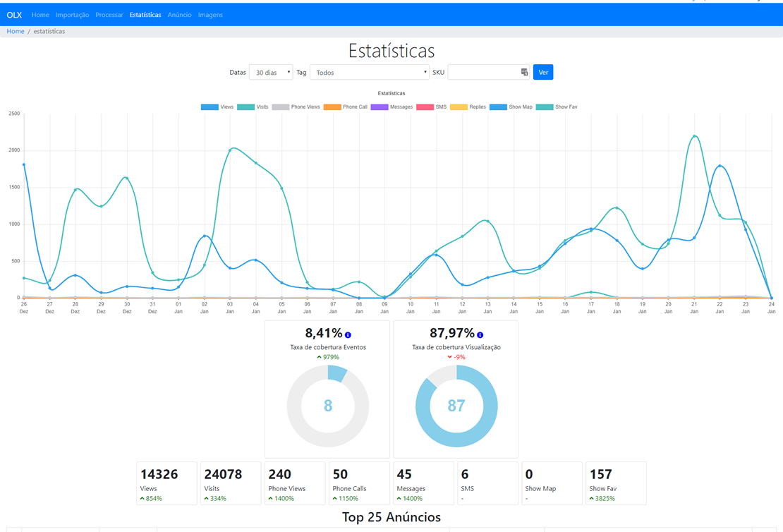Open the Tag Todos dropdown
Viewport: 783px width, 532px height.
pos(370,73)
